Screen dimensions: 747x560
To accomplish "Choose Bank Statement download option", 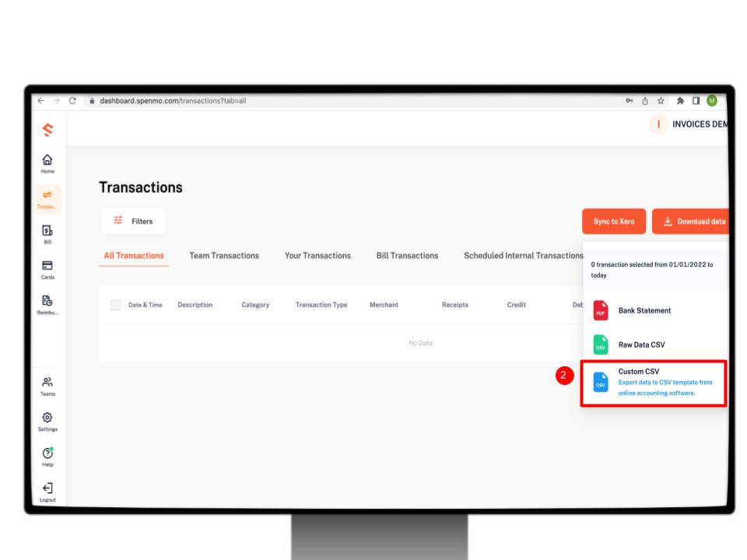I will (655, 310).
